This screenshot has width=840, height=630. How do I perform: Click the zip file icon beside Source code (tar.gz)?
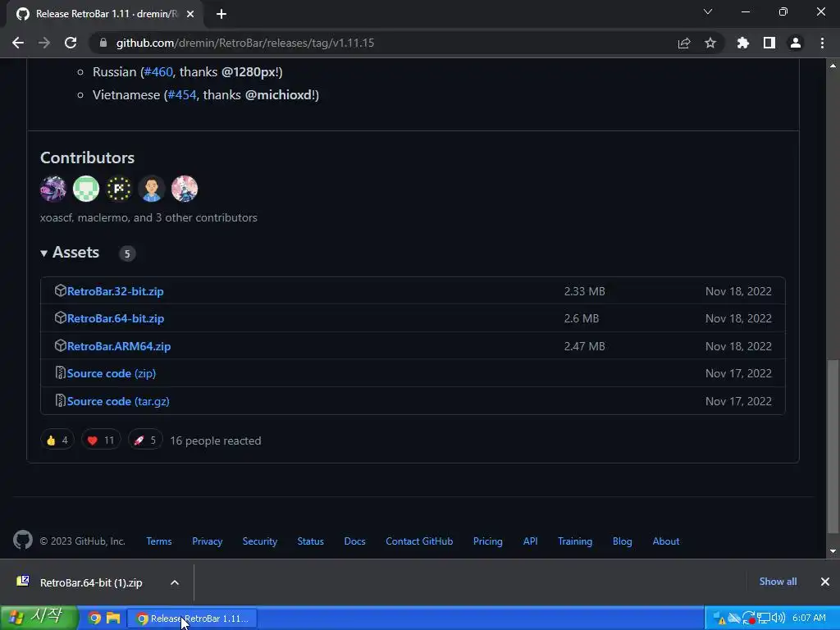(x=60, y=400)
